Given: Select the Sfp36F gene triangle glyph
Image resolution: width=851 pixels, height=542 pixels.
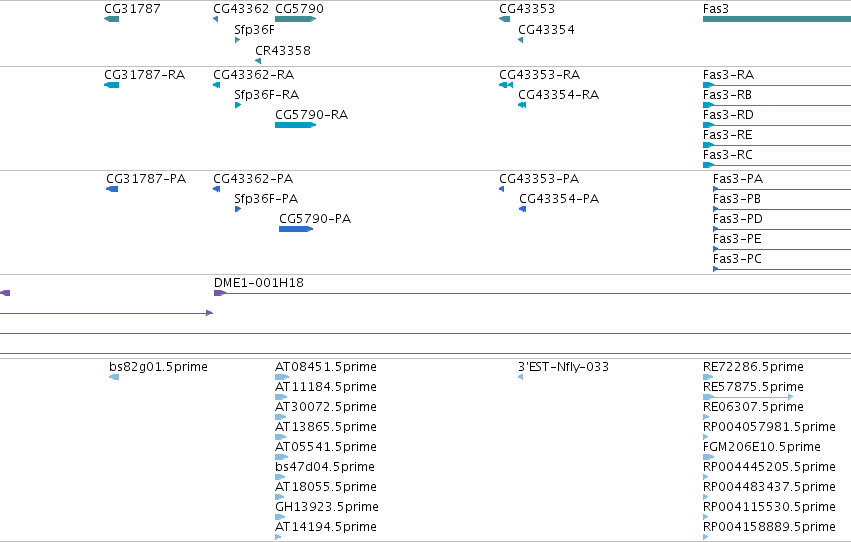Looking at the screenshot, I should [x=237, y=40].
